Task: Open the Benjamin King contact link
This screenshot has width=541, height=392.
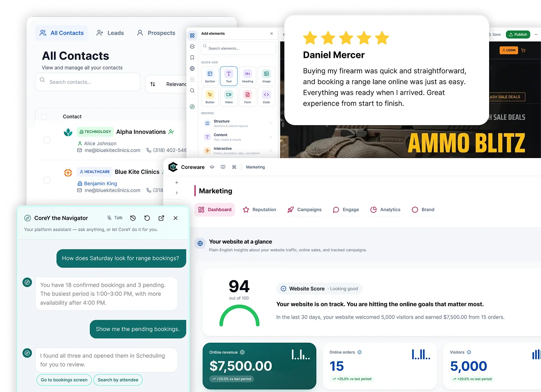Action: point(100,183)
